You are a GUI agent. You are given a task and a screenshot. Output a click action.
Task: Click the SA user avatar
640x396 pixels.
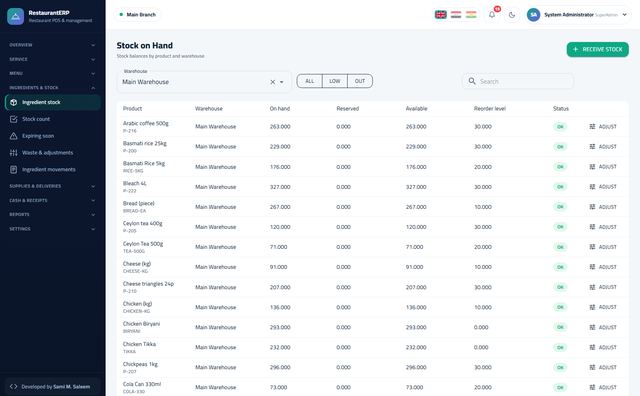click(x=533, y=15)
